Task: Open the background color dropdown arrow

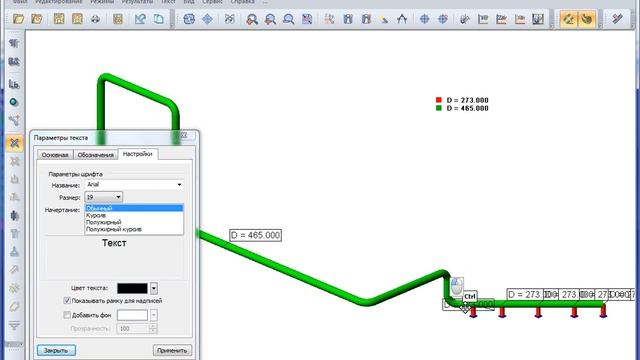Action: point(154,315)
